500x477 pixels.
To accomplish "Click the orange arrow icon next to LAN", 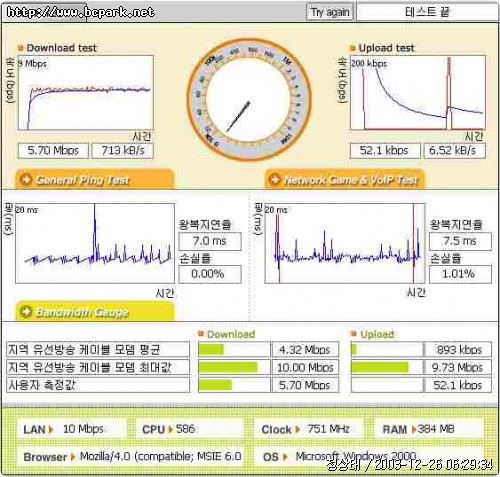I will [51, 429].
